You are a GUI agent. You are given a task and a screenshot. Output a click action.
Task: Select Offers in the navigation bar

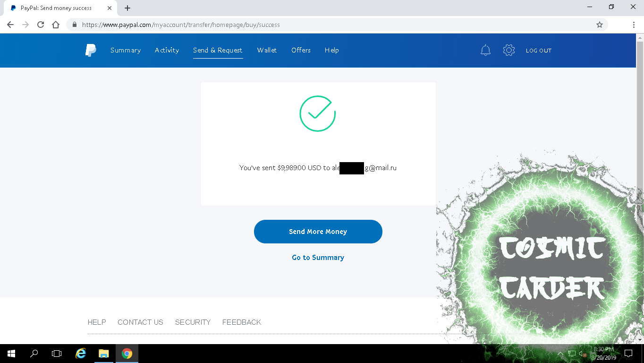pyautogui.click(x=301, y=50)
